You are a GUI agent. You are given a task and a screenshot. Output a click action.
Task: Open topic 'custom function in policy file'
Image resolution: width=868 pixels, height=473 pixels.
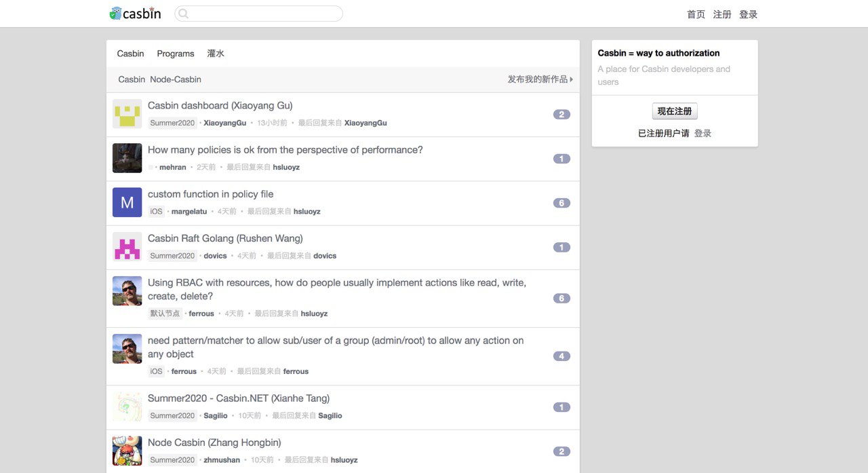click(211, 194)
